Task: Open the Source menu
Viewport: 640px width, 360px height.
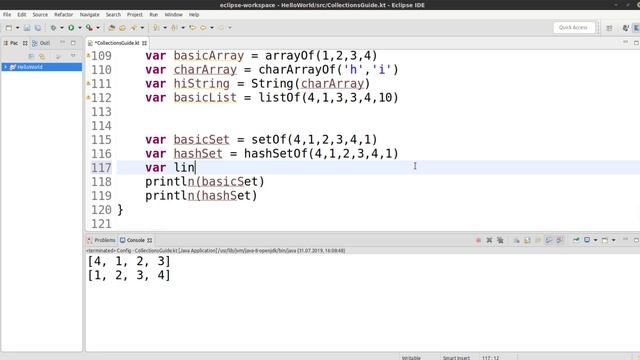Action: tap(40, 14)
